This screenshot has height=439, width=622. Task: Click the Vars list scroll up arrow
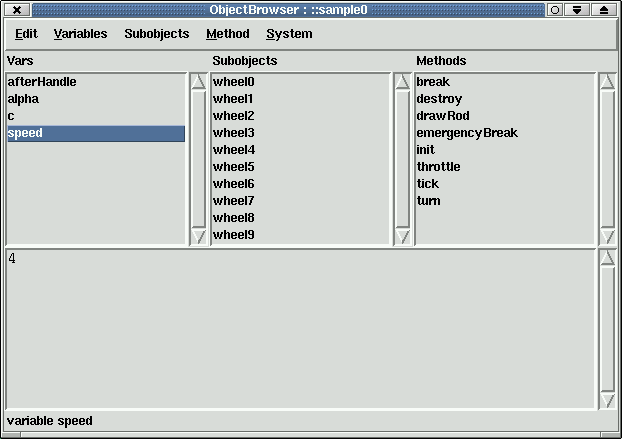[x=198, y=82]
